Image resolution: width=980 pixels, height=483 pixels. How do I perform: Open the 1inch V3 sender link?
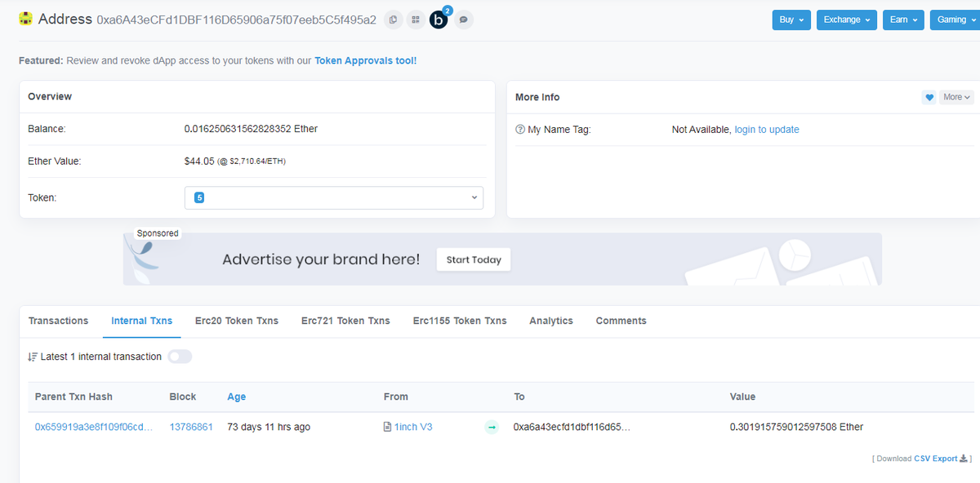coord(413,427)
